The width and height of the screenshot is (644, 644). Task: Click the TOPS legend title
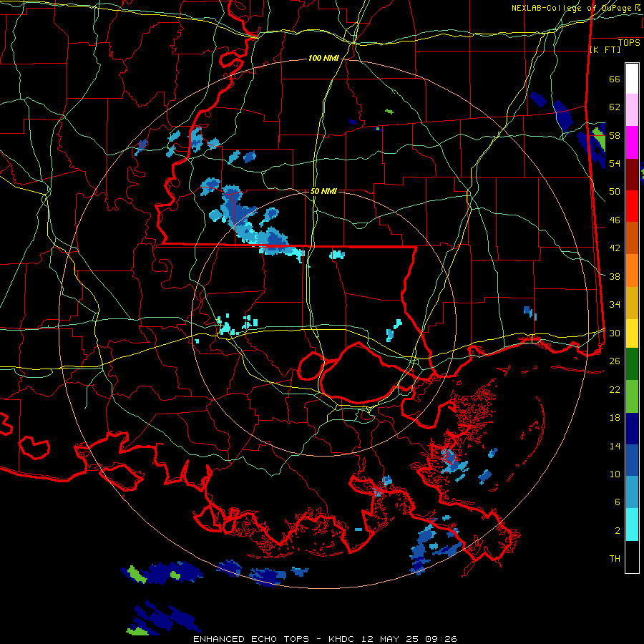coord(629,42)
